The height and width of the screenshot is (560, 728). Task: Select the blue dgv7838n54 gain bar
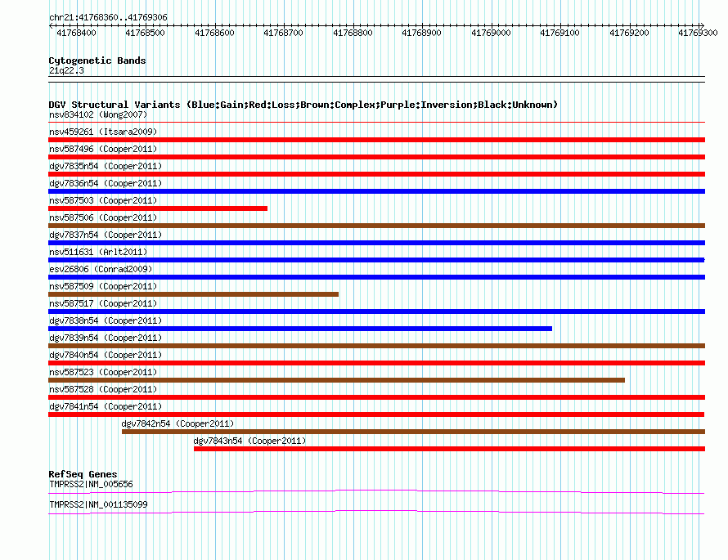300,329
